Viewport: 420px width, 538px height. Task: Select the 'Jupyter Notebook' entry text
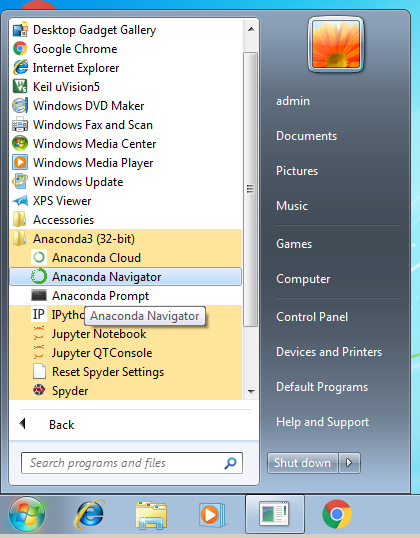point(99,334)
